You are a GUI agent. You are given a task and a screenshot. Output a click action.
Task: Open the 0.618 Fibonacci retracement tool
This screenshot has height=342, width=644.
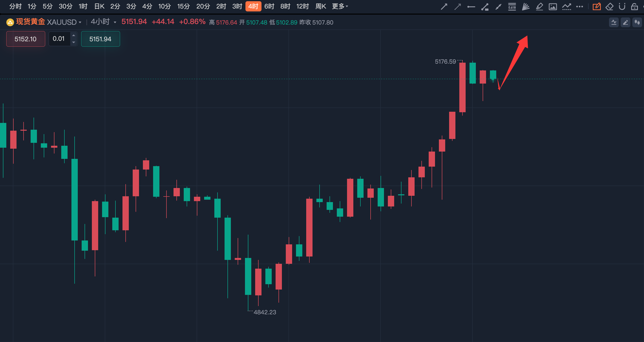[512, 7]
